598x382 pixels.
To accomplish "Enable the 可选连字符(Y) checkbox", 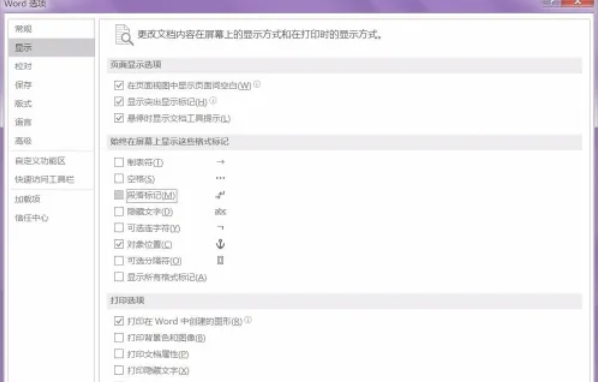I will [x=119, y=228].
